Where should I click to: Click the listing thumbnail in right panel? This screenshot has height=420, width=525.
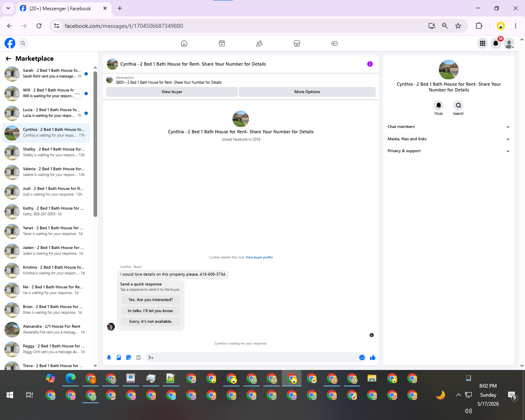click(x=449, y=70)
